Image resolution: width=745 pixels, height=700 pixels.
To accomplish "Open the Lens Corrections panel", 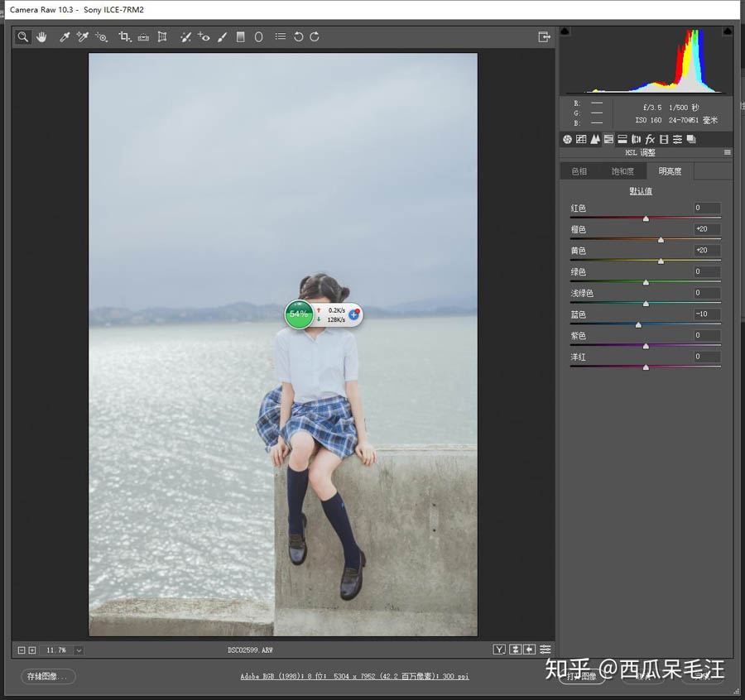I will point(636,138).
